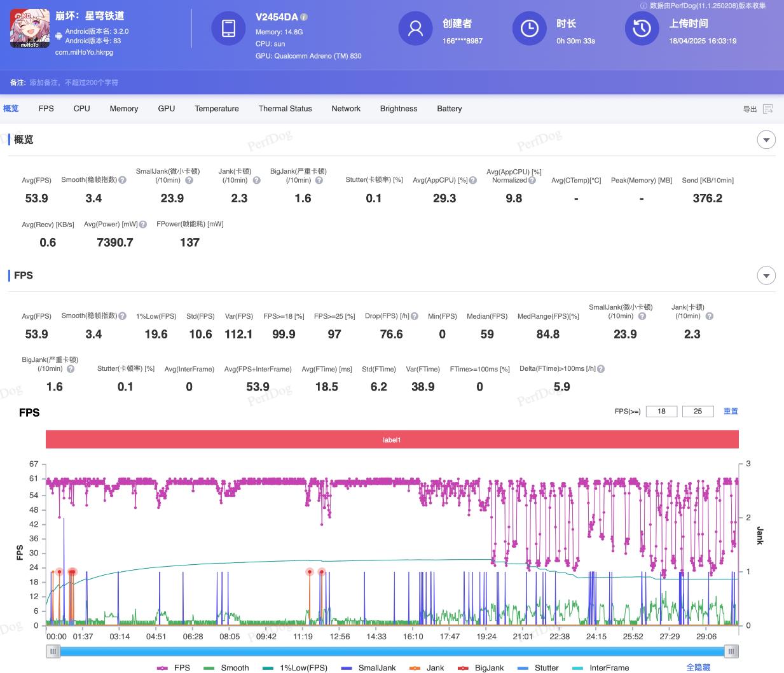This screenshot has width=784, height=673.
Task: Click the Honkai Star Rail app thumbnail
Action: [x=29, y=29]
